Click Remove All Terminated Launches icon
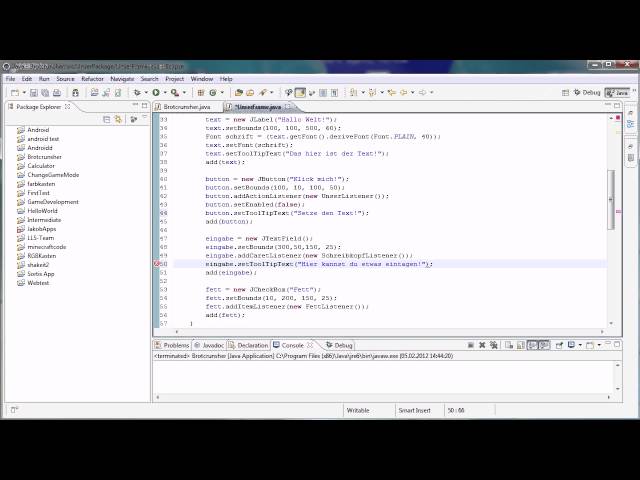 point(493,345)
